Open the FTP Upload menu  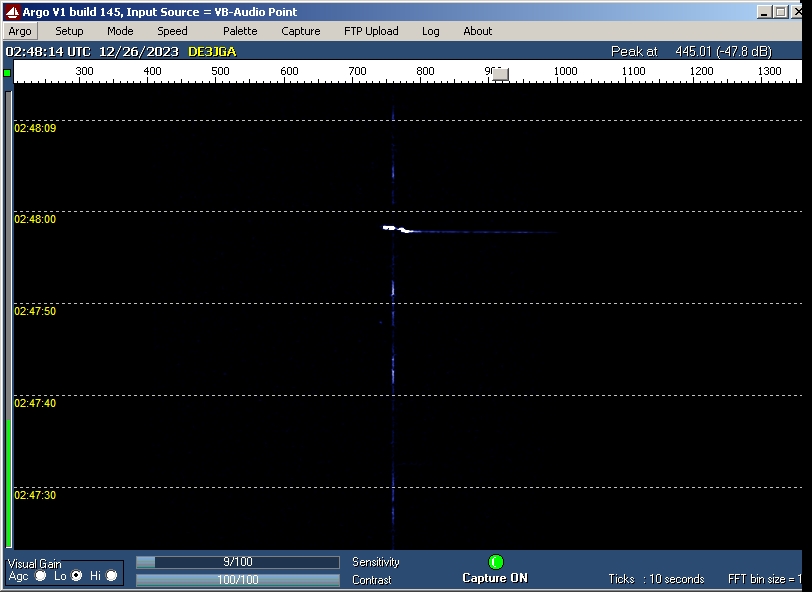coord(371,31)
